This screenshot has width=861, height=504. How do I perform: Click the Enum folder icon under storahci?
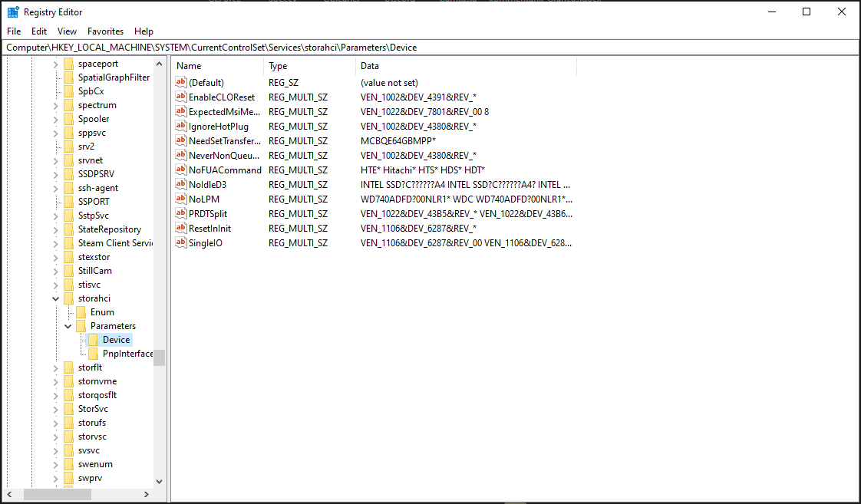click(81, 311)
